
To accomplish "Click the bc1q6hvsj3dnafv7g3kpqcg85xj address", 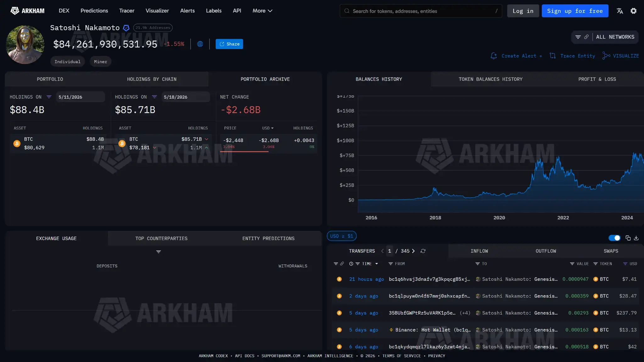I will pos(429,279).
